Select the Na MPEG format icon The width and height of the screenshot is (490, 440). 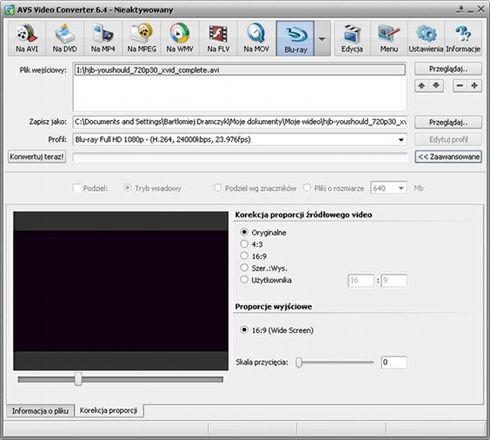tap(142, 38)
